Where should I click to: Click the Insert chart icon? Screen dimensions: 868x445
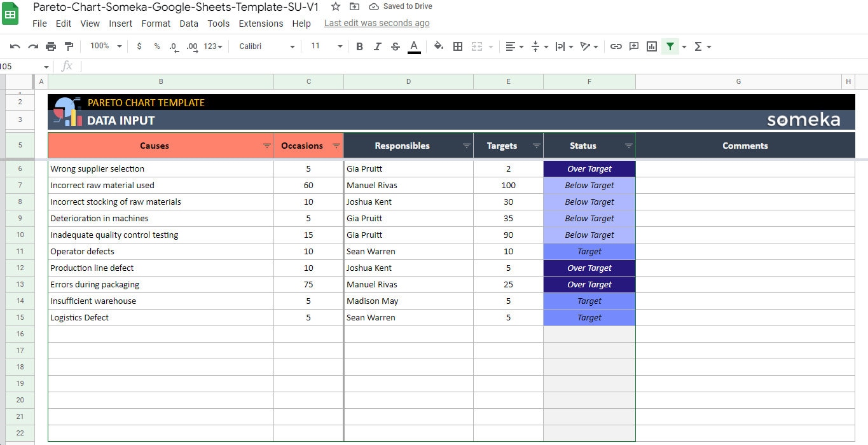coord(651,46)
